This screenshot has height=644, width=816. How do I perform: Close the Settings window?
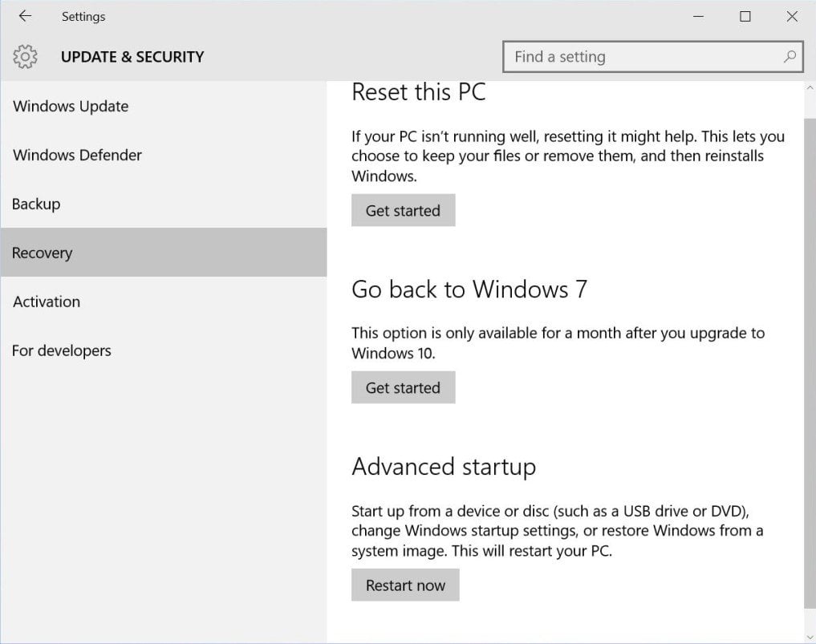coord(792,16)
